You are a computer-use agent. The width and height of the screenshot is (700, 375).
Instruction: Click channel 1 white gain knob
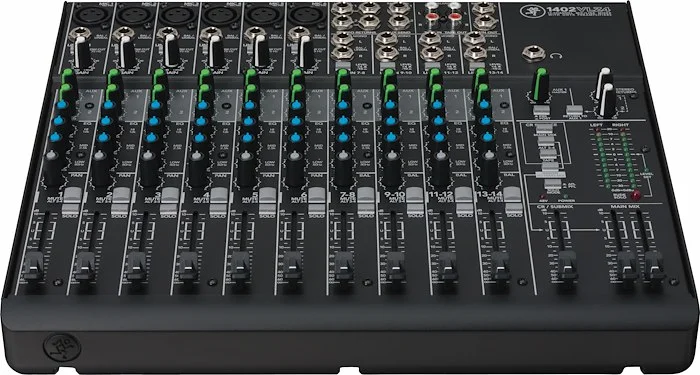[x=82, y=53]
